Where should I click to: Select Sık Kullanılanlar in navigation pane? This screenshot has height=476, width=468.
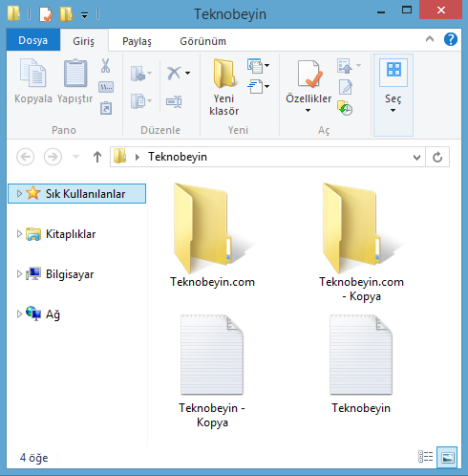(76, 194)
